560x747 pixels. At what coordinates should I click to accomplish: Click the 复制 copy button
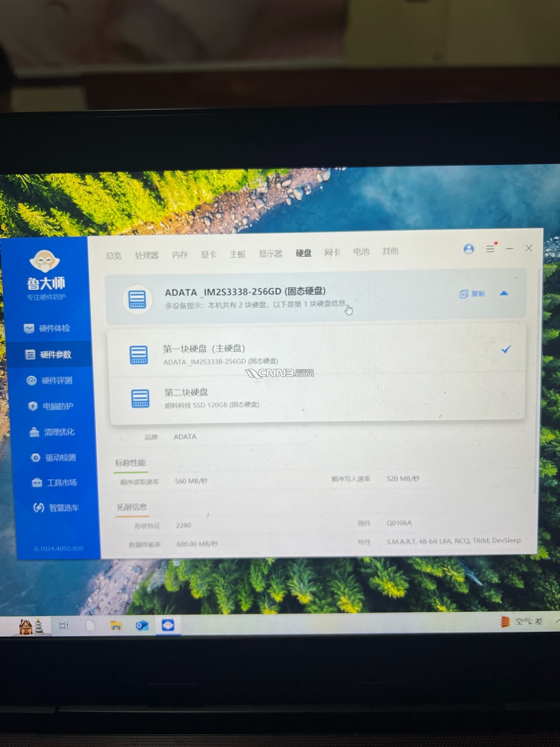coord(472,294)
